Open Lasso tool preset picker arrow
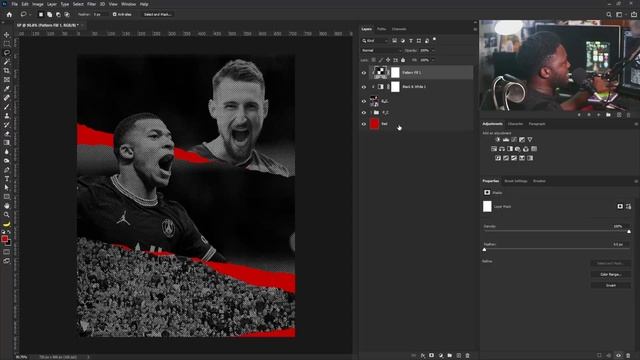Image resolution: width=640 pixels, height=360 pixels. coord(30,14)
